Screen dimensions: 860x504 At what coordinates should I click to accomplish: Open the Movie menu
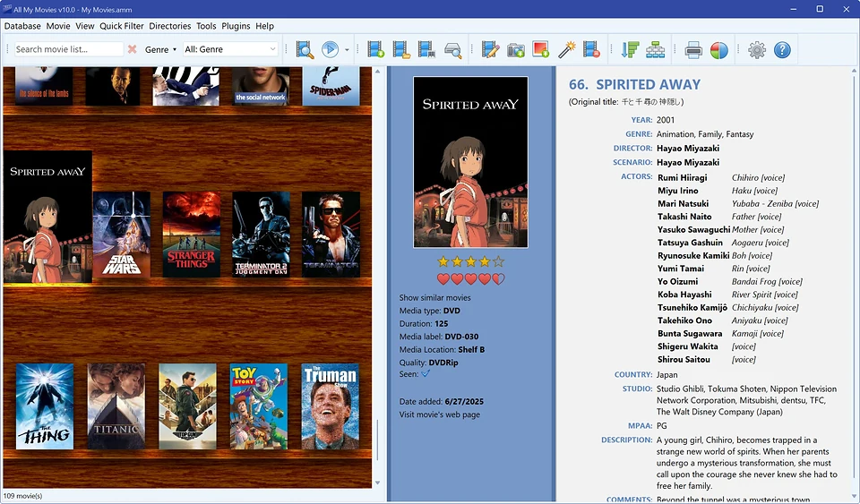[58, 26]
